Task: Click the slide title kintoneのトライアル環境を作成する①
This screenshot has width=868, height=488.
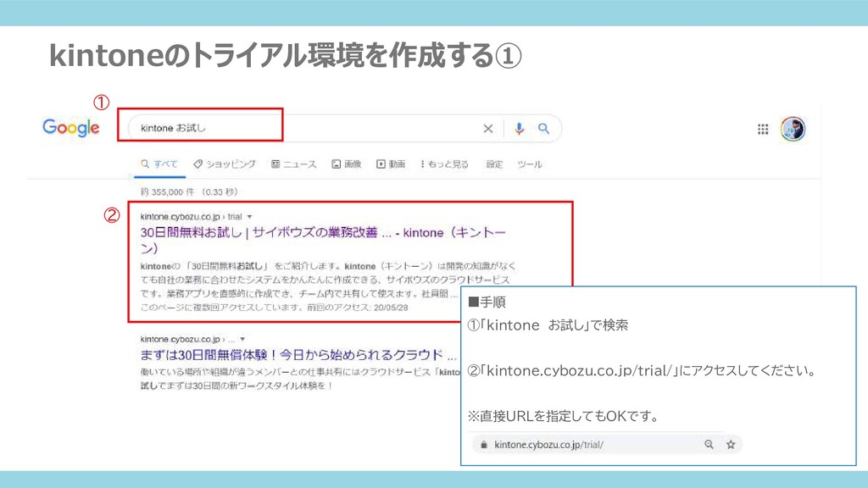Action: pos(286,55)
